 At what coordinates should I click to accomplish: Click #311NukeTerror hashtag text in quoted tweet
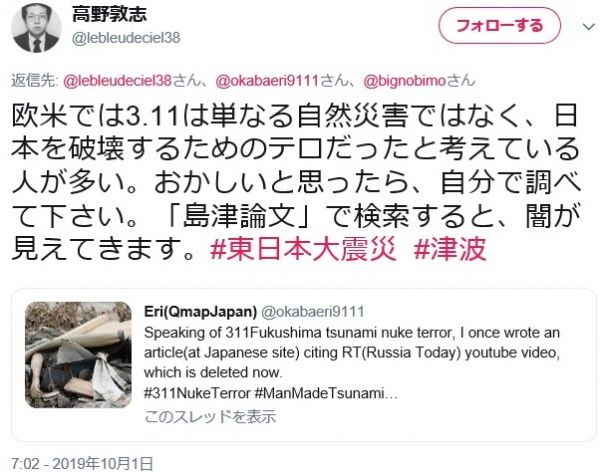[197, 393]
